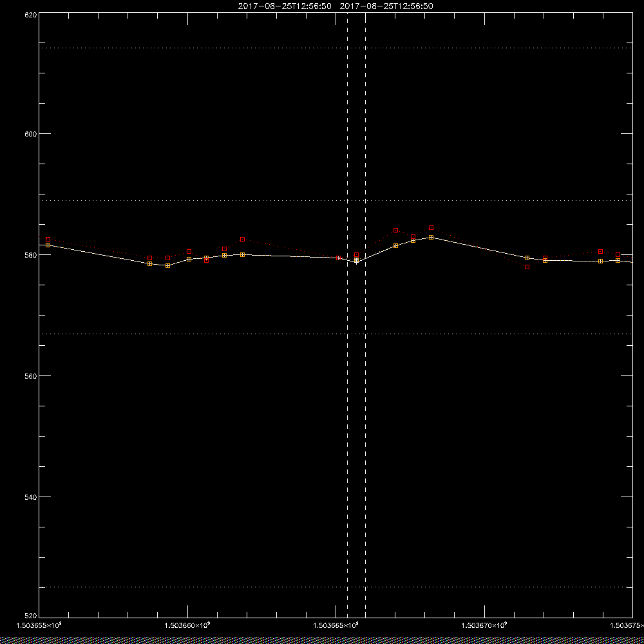The width and height of the screenshot is (644, 644).
Task: Click the x-axis label 1.503655×10⁹
Action: click(x=39, y=625)
